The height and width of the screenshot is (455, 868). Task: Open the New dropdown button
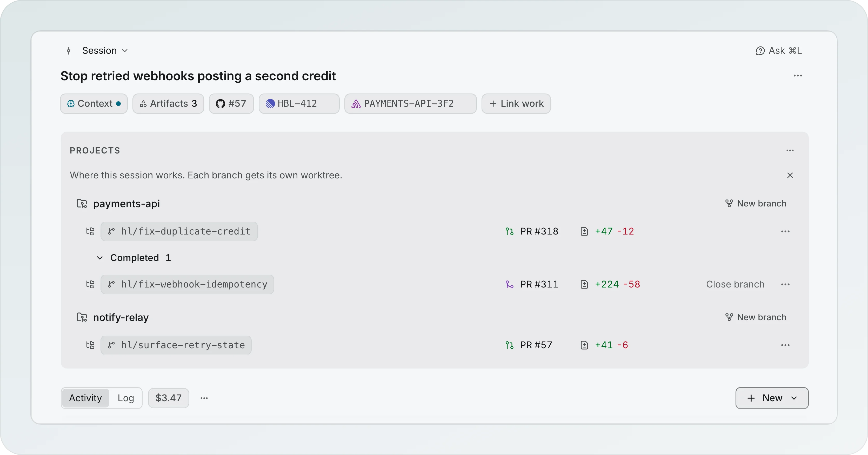pos(772,398)
